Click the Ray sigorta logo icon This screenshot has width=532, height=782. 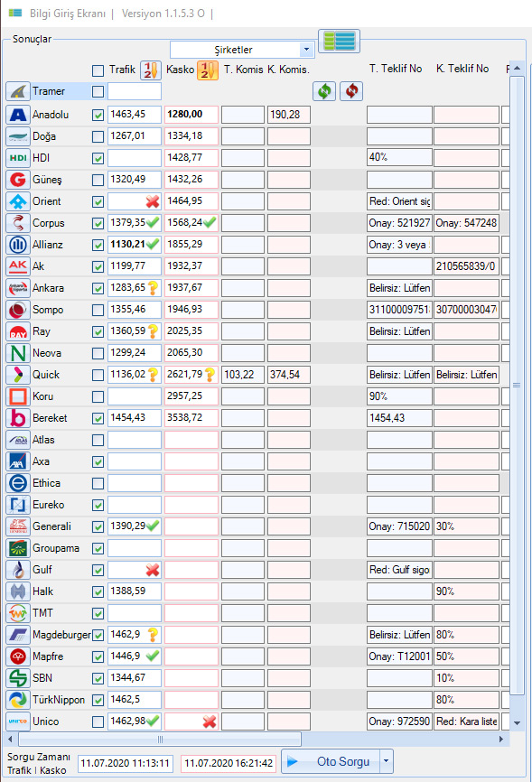(x=18, y=331)
